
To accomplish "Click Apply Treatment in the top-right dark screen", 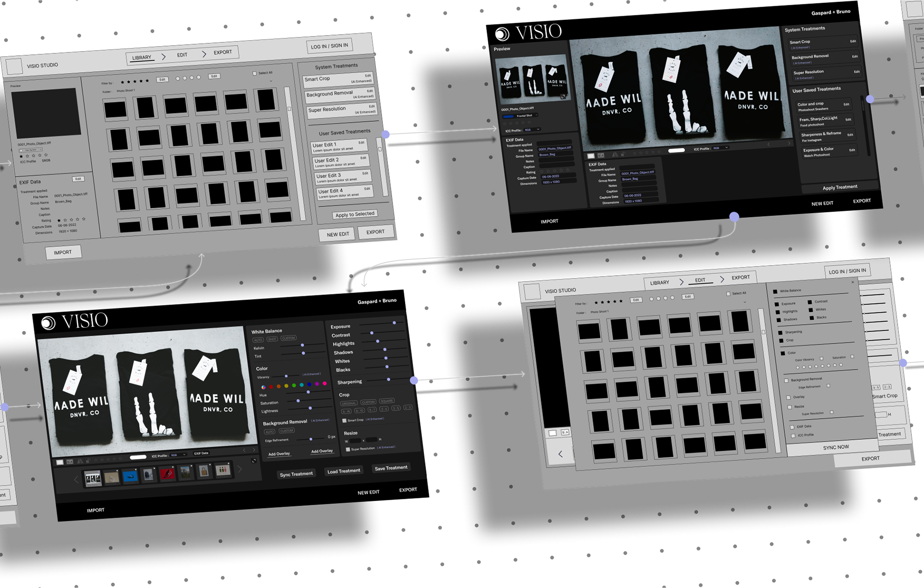I will (x=840, y=187).
